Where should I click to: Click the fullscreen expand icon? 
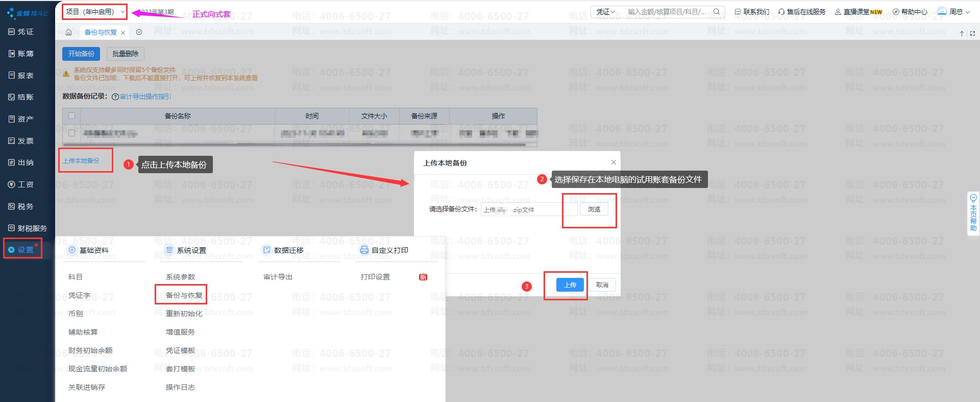click(972, 34)
